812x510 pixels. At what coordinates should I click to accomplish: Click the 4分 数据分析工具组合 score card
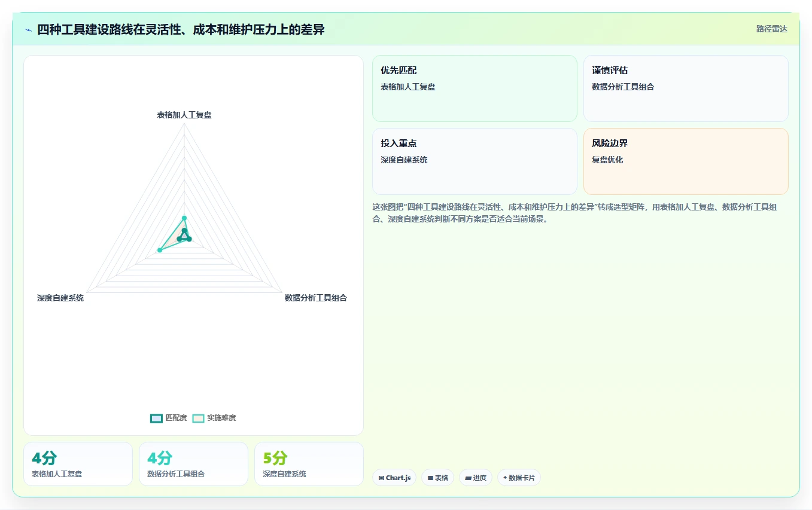coord(193,464)
